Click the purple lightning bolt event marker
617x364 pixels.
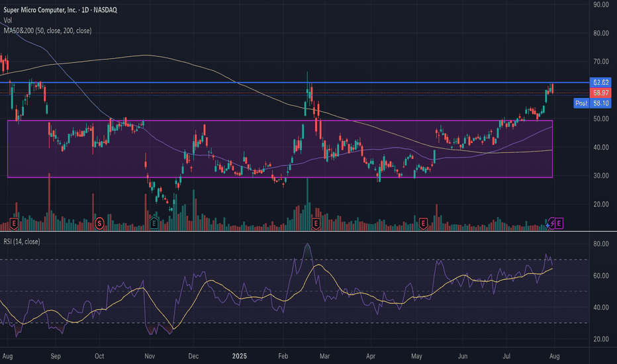[552, 224]
